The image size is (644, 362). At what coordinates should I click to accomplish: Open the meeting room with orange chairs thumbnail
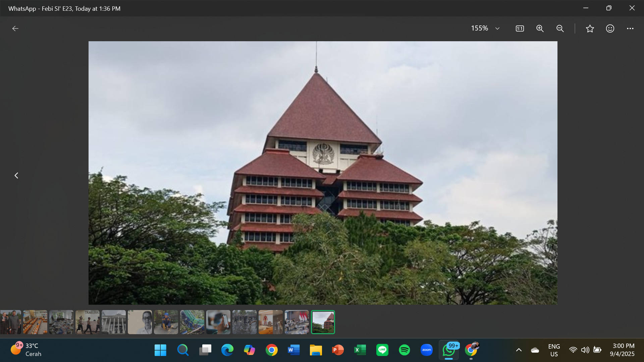(35, 322)
